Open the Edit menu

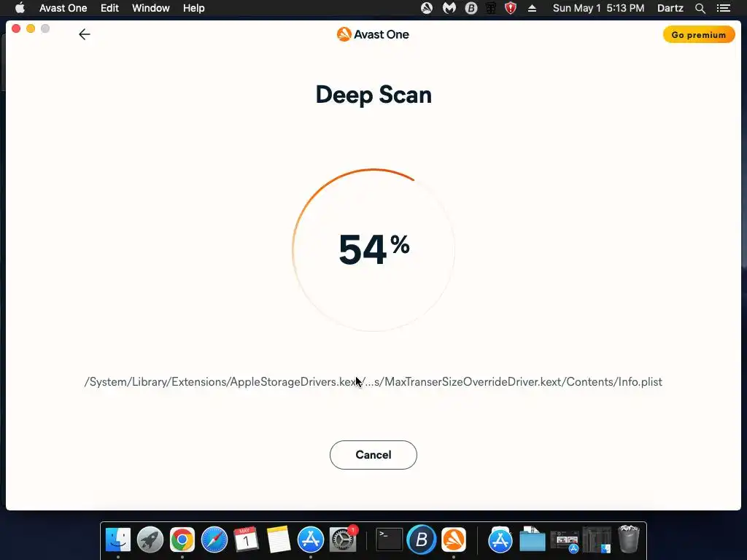click(x=109, y=8)
